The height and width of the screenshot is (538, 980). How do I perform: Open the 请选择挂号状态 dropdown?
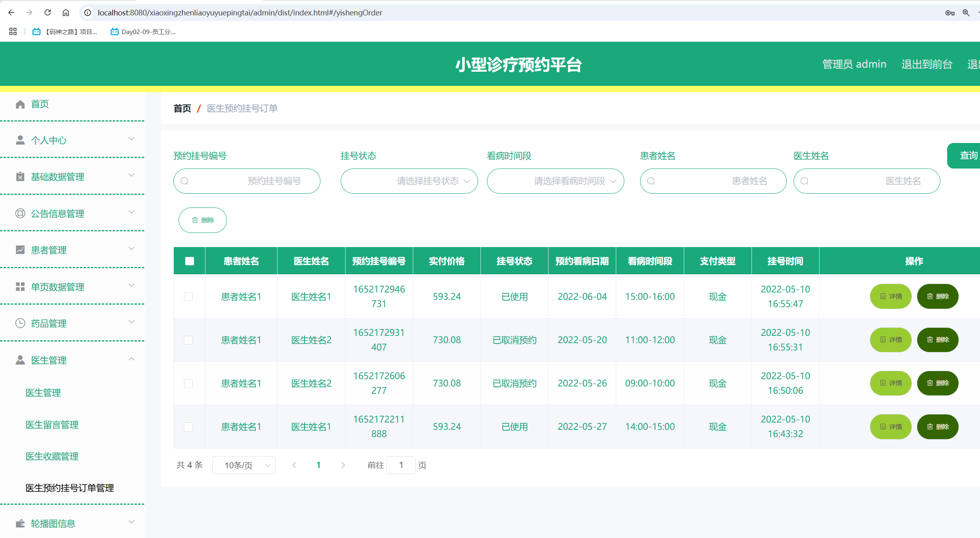tap(409, 181)
